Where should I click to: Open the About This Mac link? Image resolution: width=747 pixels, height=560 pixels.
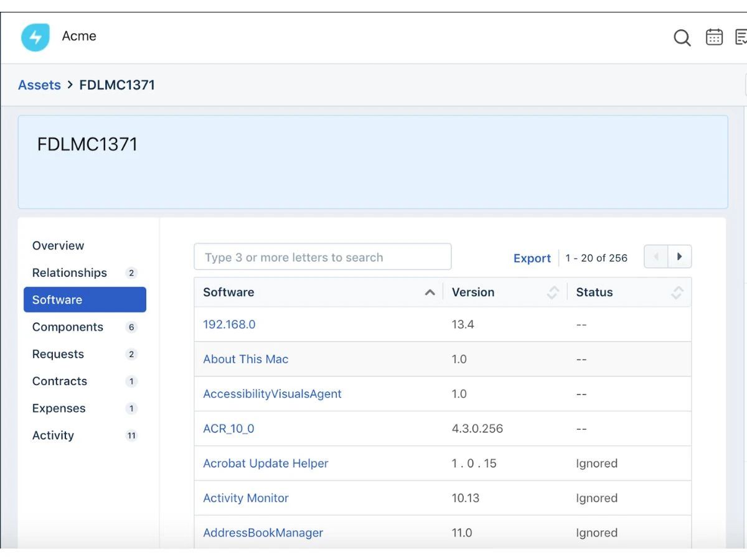(x=246, y=359)
